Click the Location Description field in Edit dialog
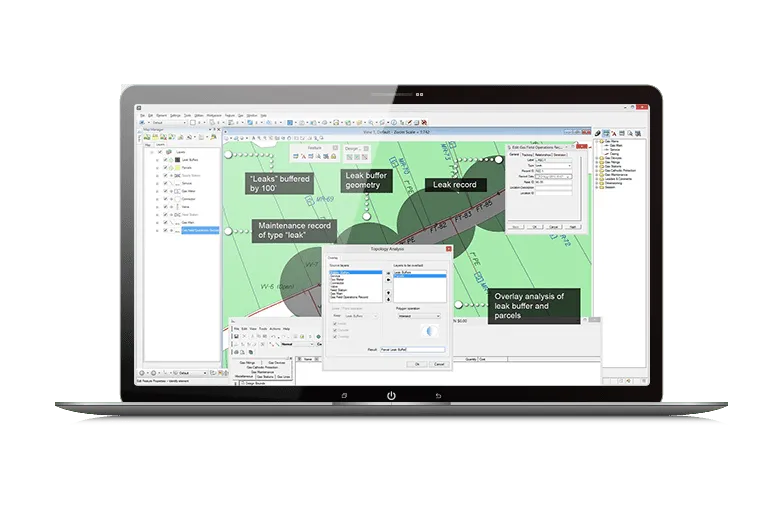The height and width of the screenshot is (508, 782). coord(554,187)
